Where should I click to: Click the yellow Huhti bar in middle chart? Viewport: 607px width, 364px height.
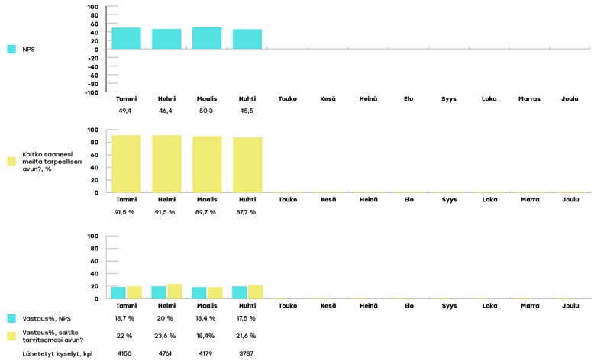247,165
